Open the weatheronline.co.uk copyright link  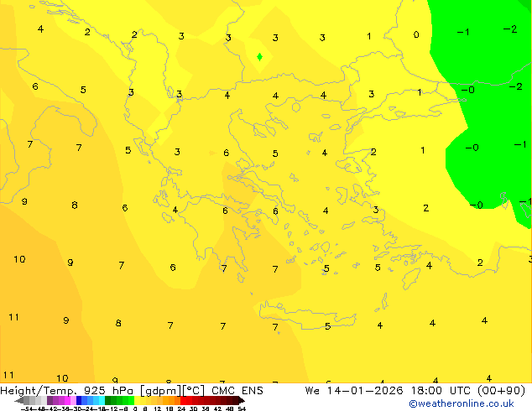point(462,403)
